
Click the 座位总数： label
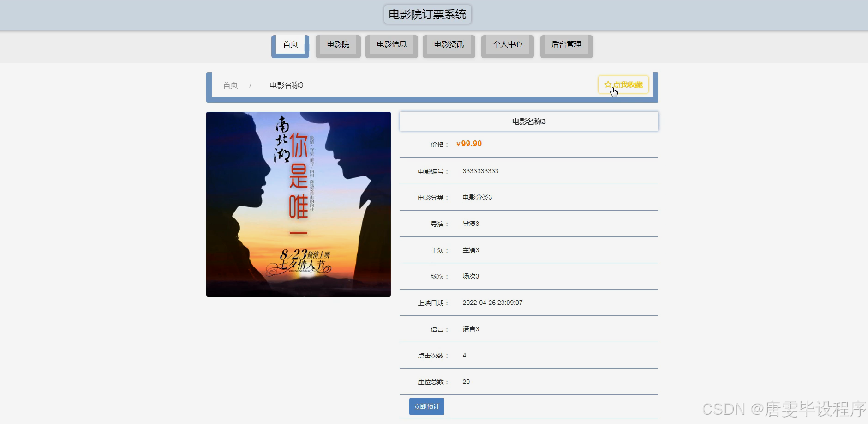click(x=433, y=382)
